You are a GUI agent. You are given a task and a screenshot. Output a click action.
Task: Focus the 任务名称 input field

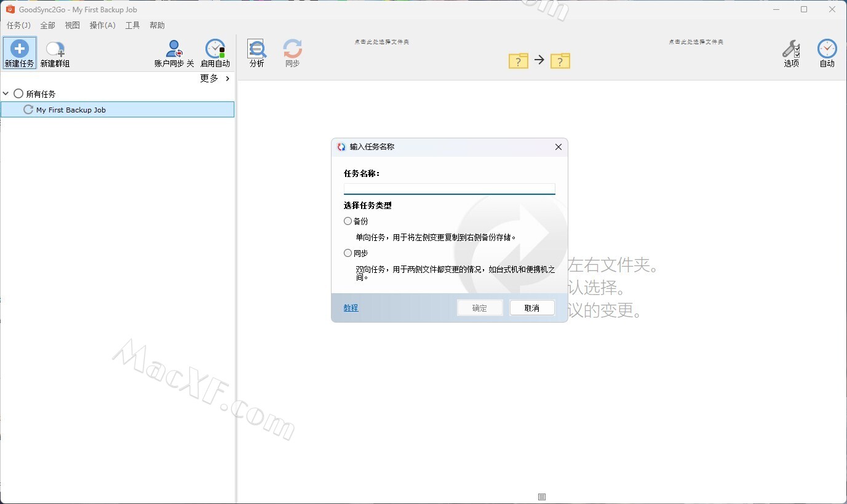(x=449, y=189)
